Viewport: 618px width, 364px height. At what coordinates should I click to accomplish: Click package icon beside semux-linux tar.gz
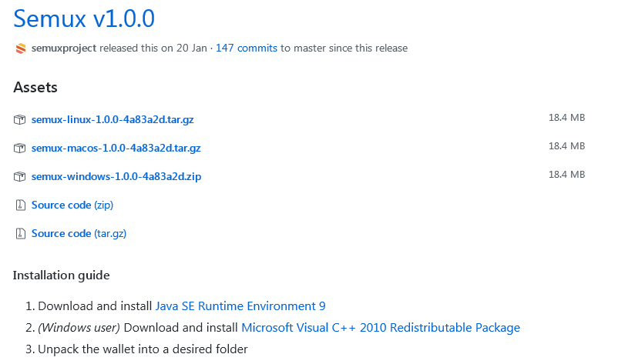(20, 119)
